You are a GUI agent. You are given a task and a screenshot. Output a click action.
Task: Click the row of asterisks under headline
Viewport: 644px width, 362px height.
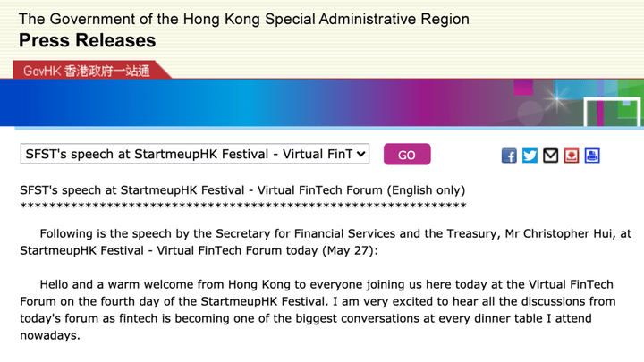(x=242, y=206)
